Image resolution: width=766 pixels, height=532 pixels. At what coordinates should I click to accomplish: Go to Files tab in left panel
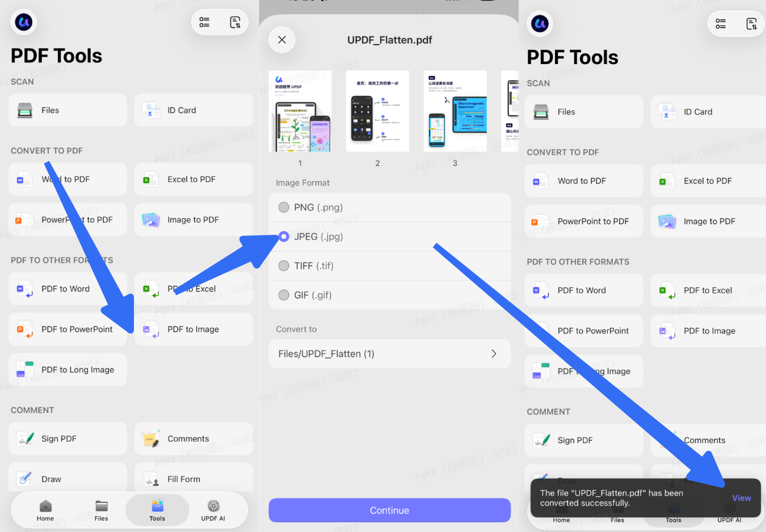102,510
